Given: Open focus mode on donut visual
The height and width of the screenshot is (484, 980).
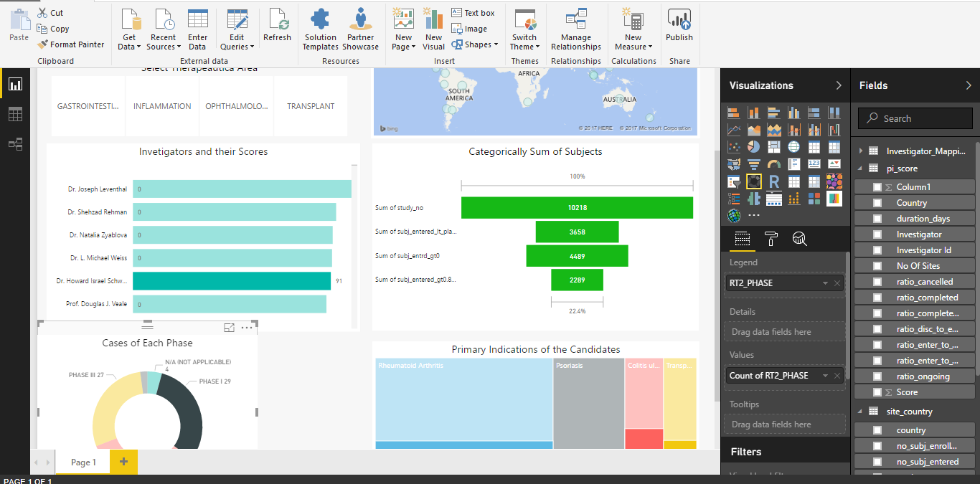Looking at the screenshot, I should click(229, 328).
